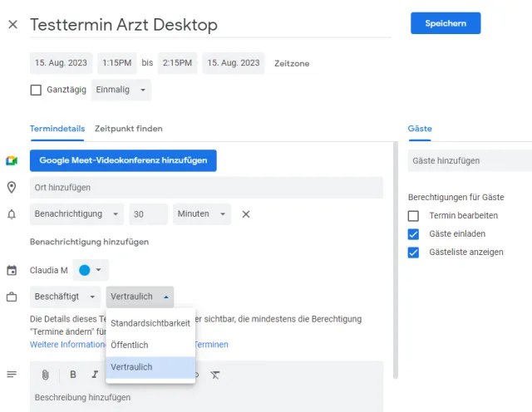Toggle bold formatting in description
This screenshot has height=412, width=532.
coord(73,375)
